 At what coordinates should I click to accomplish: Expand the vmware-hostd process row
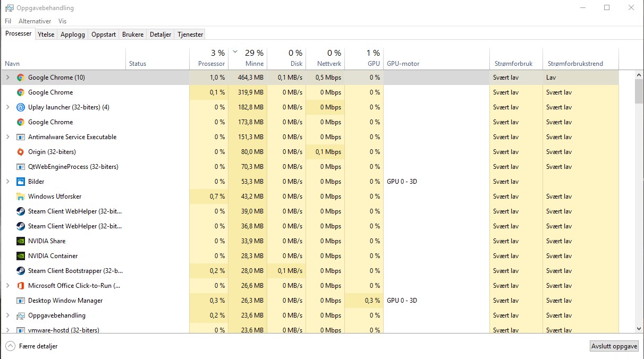pos(7,330)
